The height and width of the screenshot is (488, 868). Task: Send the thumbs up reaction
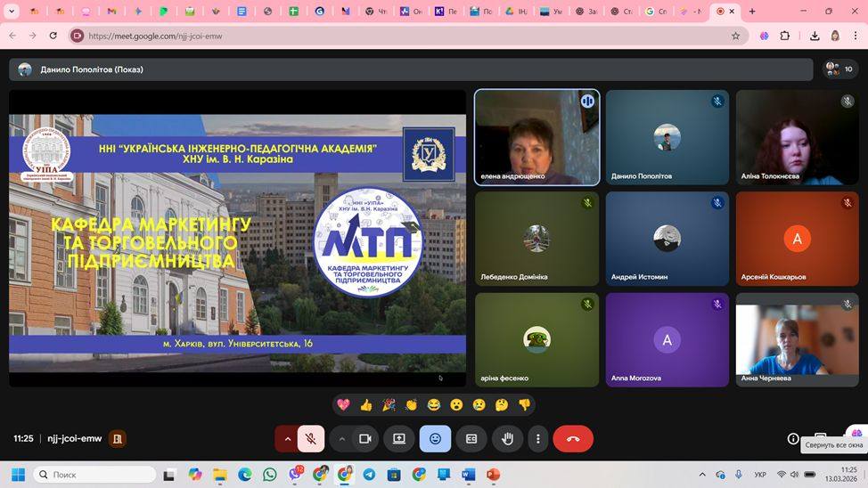tap(365, 405)
